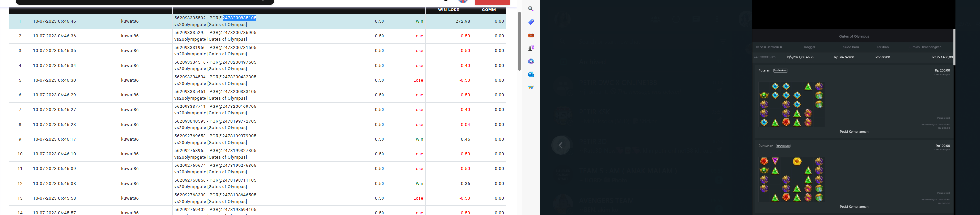Click bet reference 562093040593 in row 8
Screen dimensions: 980x215
tap(190, 121)
